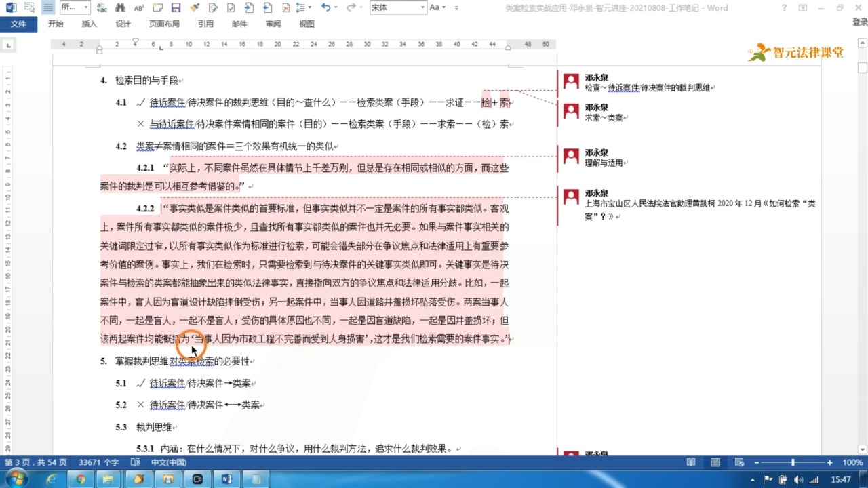Click the right indent marker on ruler
The height and width of the screenshot is (488, 868).
(508, 47)
